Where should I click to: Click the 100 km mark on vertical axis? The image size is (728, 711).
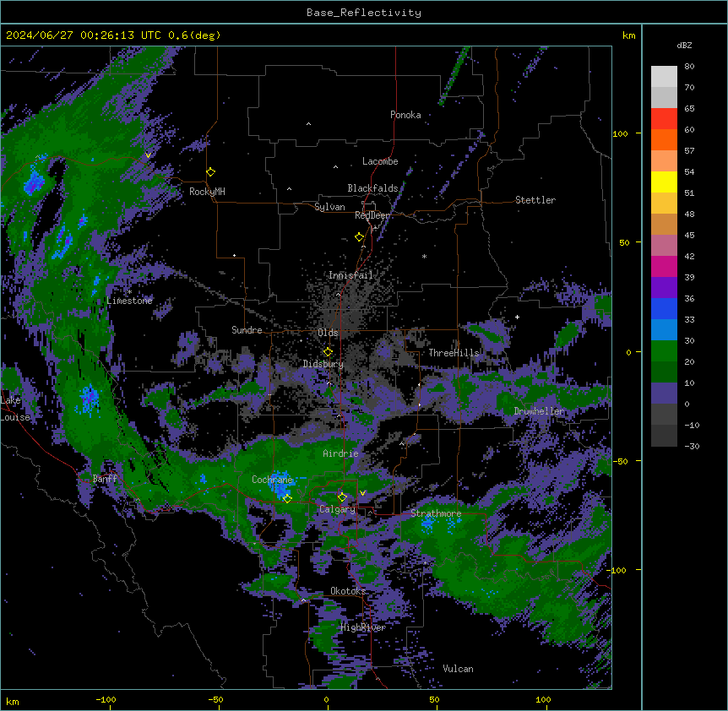[x=620, y=133]
